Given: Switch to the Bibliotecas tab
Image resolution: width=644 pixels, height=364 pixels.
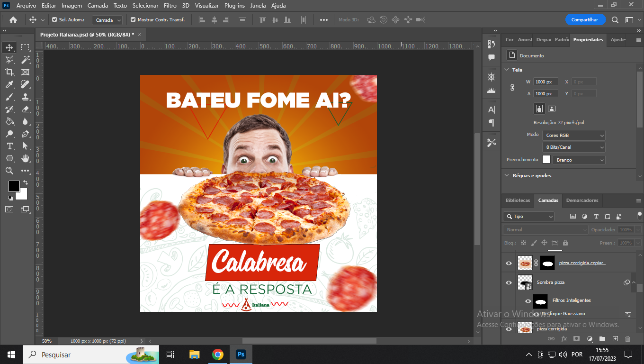Looking at the screenshot, I should click(x=518, y=200).
